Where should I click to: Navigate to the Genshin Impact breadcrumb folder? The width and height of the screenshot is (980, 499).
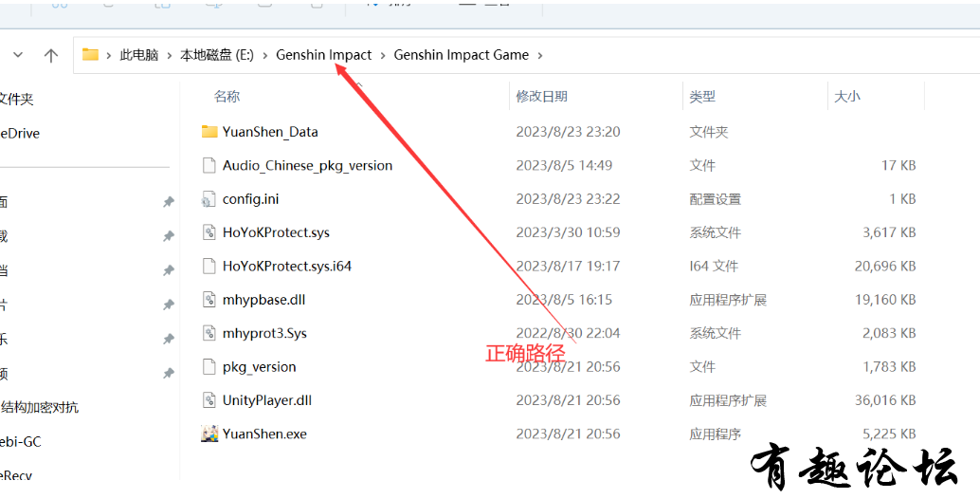(x=324, y=55)
